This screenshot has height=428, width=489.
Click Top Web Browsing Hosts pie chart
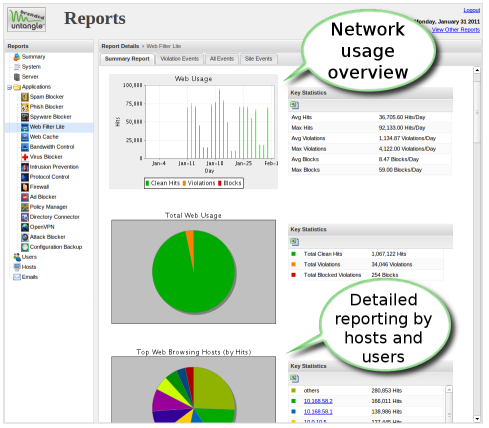pos(193,395)
